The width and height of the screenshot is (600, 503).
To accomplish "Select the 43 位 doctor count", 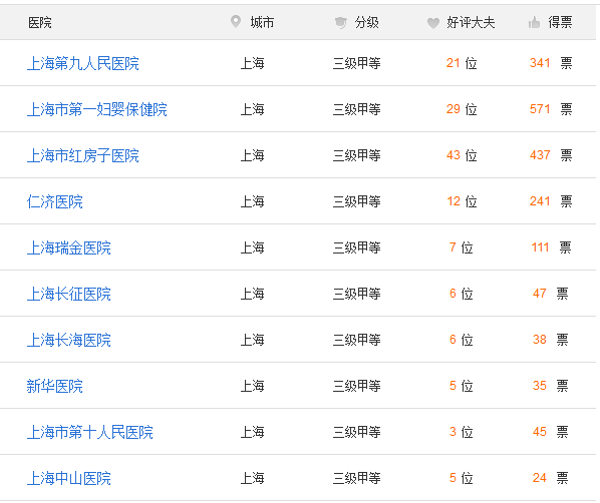I will (461, 155).
